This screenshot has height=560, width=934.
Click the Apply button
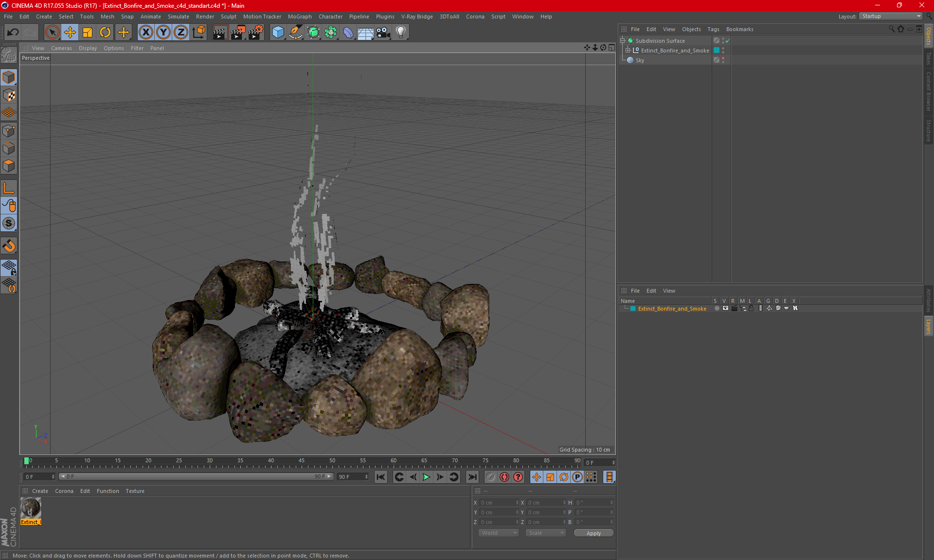593,533
